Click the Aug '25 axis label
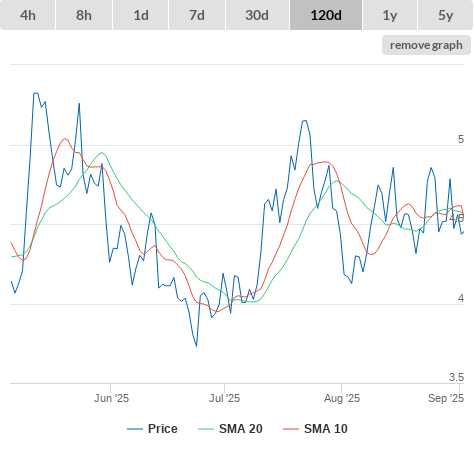 pos(342,398)
